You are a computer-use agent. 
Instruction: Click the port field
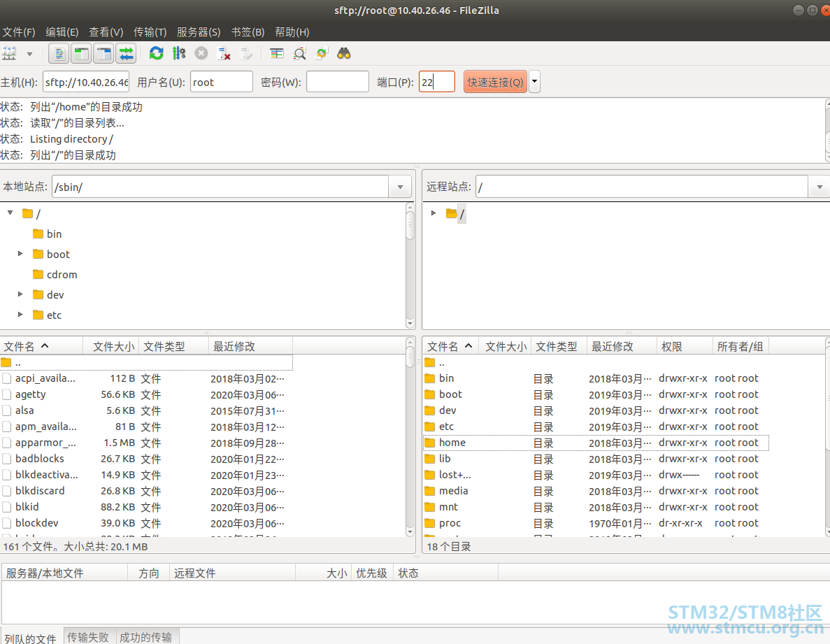(437, 82)
